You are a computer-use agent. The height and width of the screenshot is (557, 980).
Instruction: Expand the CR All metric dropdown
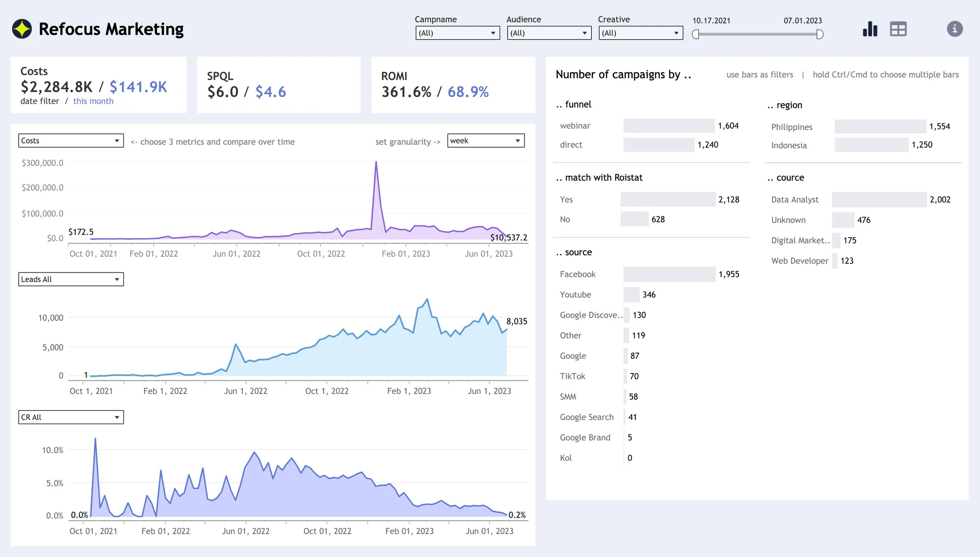click(x=71, y=417)
